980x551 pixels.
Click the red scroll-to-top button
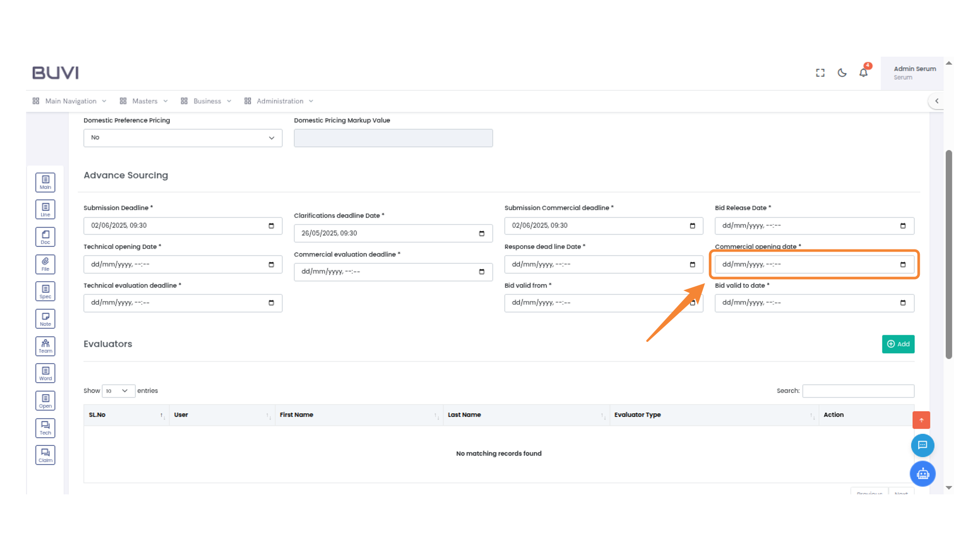click(x=921, y=420)
